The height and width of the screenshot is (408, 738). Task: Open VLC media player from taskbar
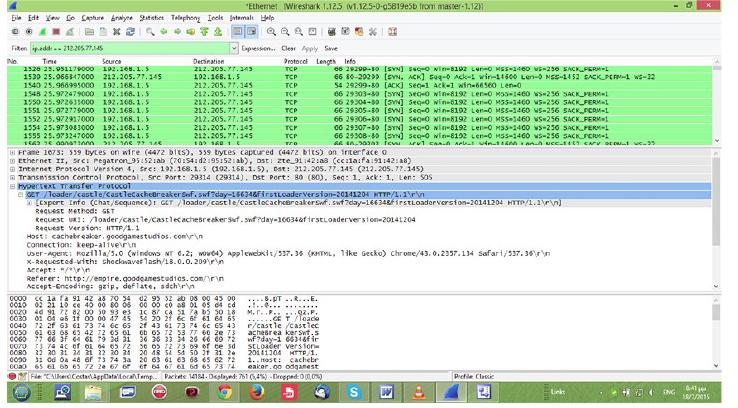coord(419,392)
